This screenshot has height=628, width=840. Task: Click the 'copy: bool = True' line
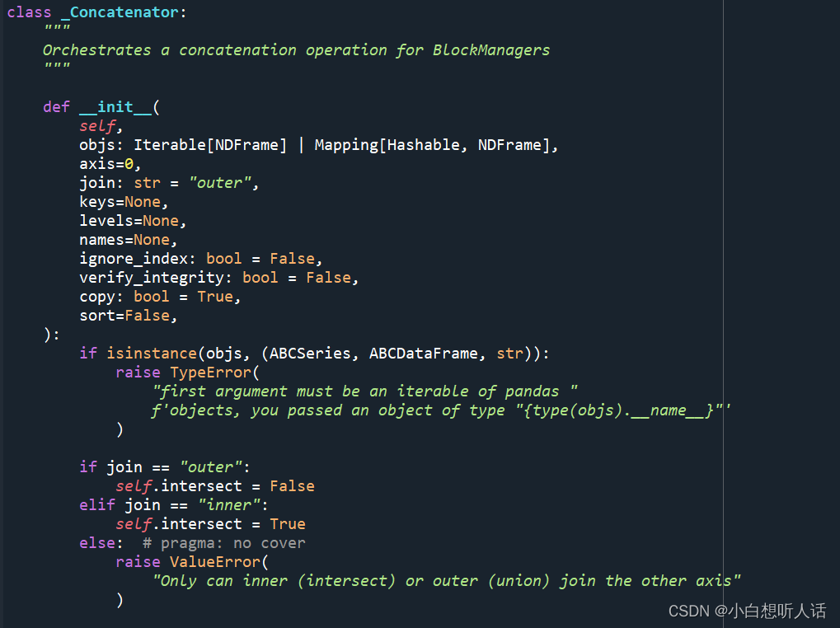[x=160, y=297]
